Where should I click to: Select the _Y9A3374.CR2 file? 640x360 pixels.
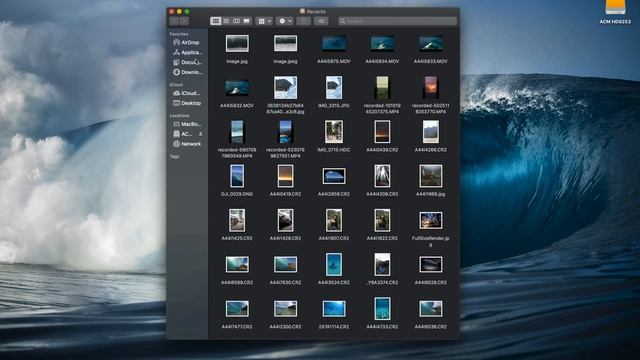(382, 264)
